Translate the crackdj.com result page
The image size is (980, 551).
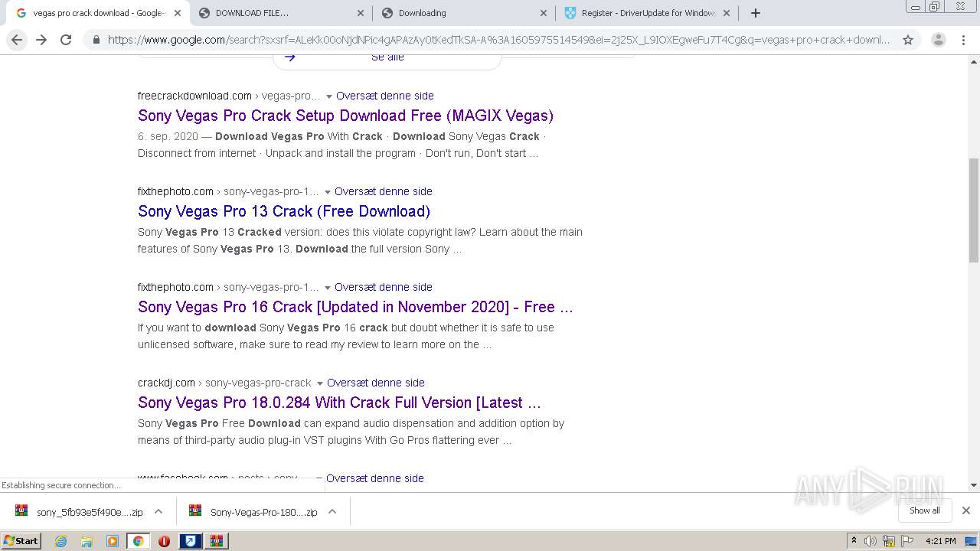(375, 383)
